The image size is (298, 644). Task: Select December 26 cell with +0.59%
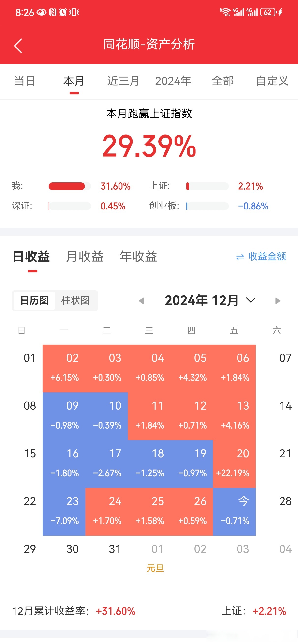(192, 512)
